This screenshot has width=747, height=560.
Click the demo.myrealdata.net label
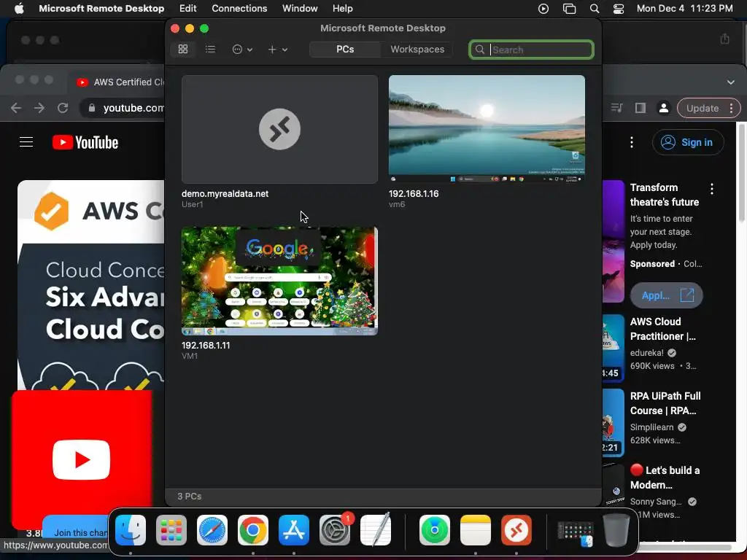pos(225,194)
